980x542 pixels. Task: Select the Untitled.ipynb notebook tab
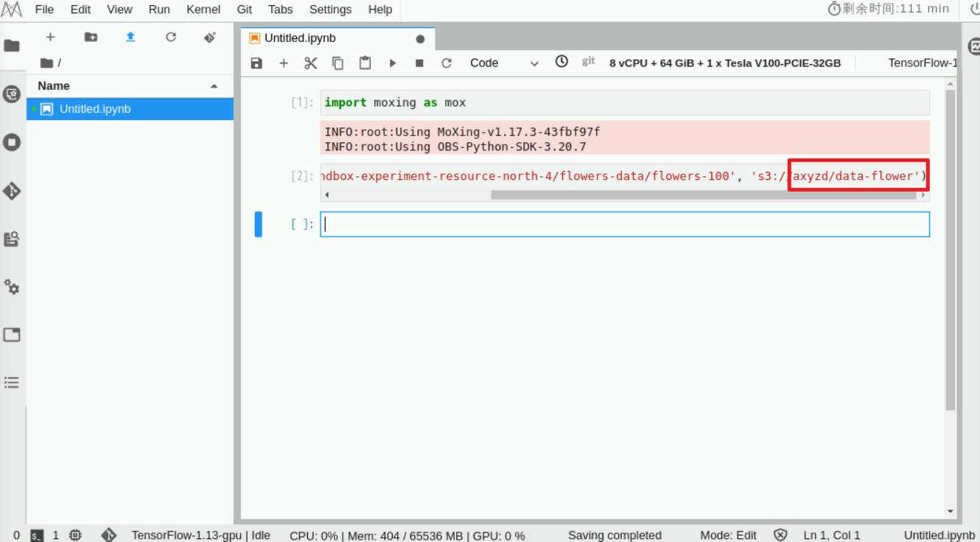337,38
